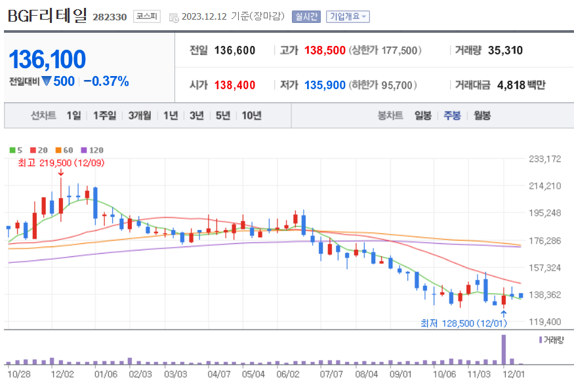Click the 거래대금 4,818 백만 value
Viewport: 574px width, 392px height.
(x=521, y=85)
